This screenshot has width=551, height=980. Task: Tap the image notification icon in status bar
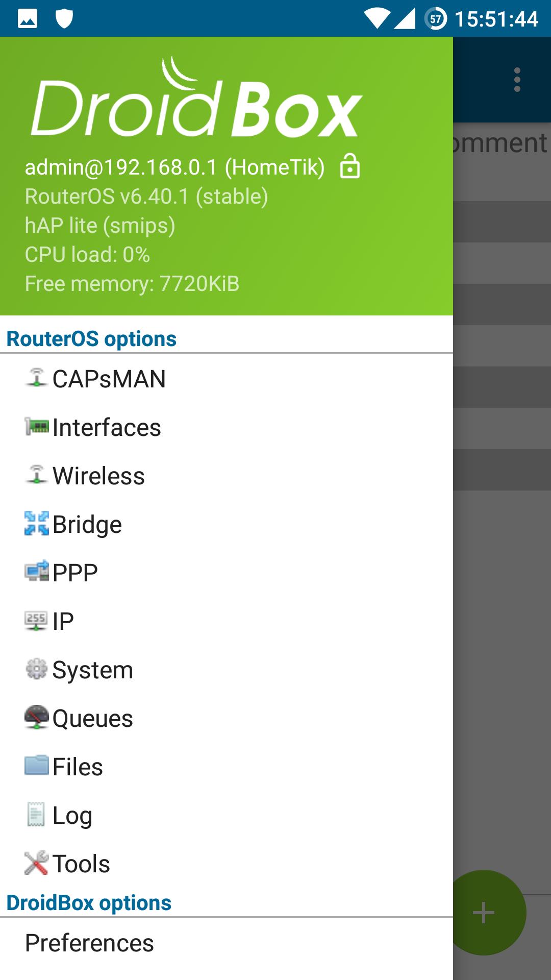point(28,19)
